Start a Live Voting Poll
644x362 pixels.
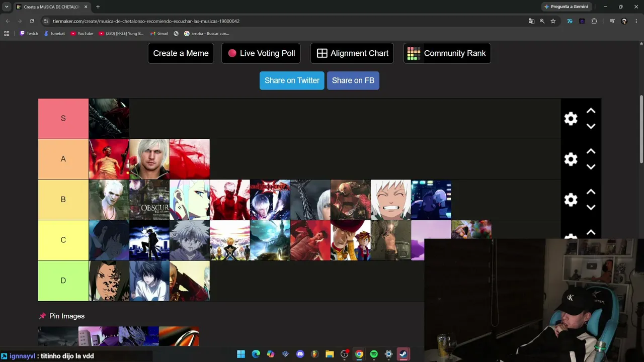(x=261, y=53)
